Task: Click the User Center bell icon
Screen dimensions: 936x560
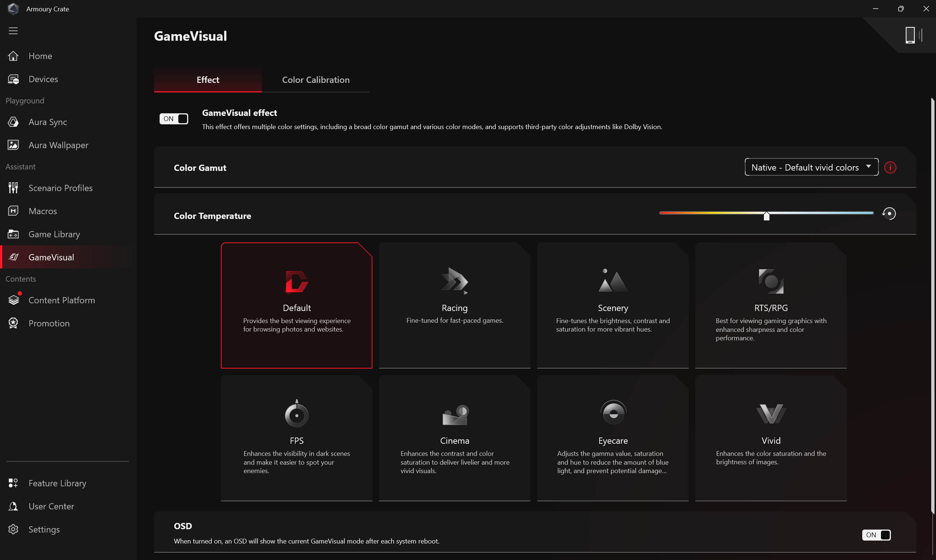Action: (13, 506)
